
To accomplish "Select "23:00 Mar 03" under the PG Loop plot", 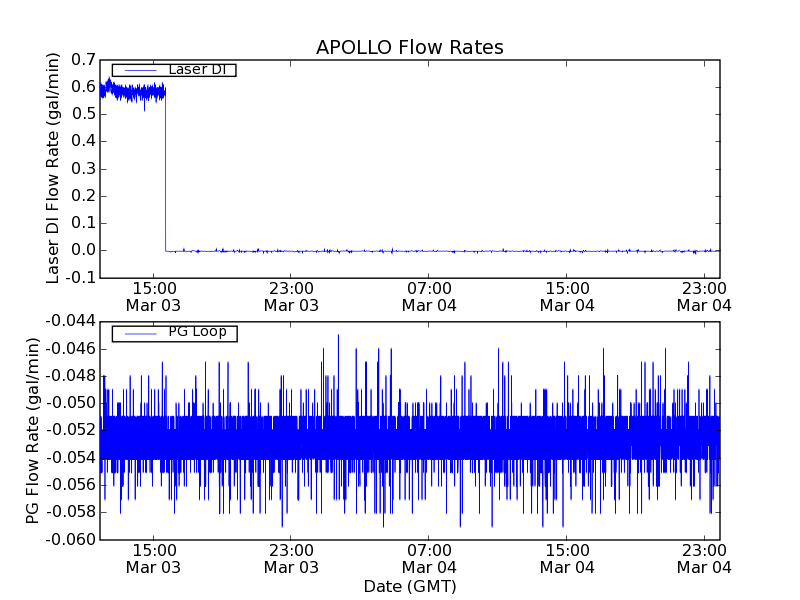I will (291, 559).
